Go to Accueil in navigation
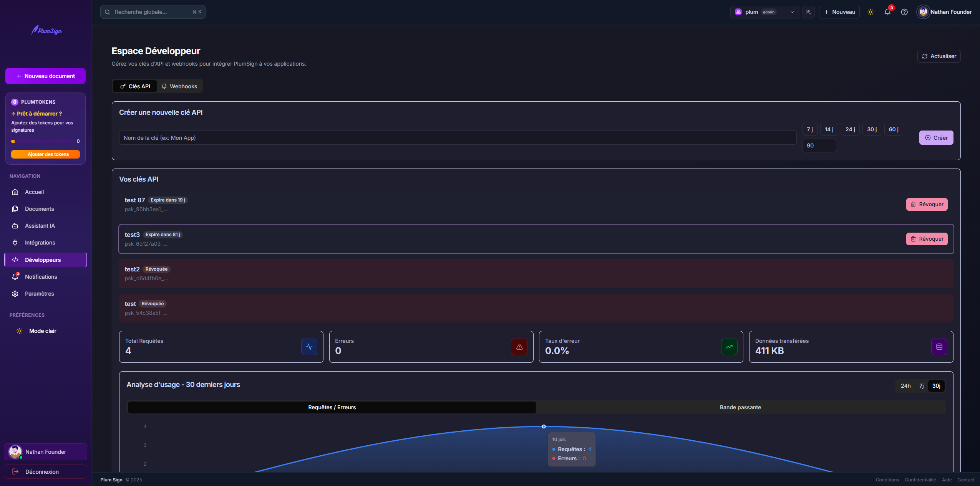This screenshot has width=980, height=486. [45, 192]
